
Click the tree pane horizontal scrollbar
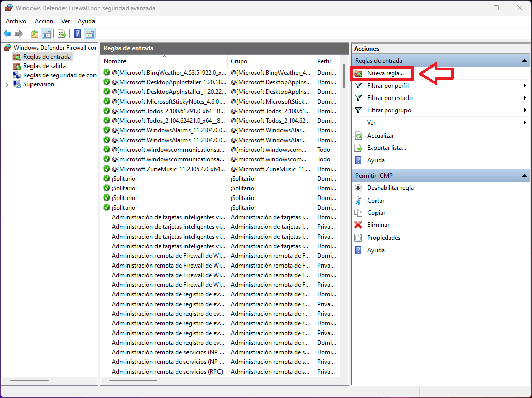point(29,381)
